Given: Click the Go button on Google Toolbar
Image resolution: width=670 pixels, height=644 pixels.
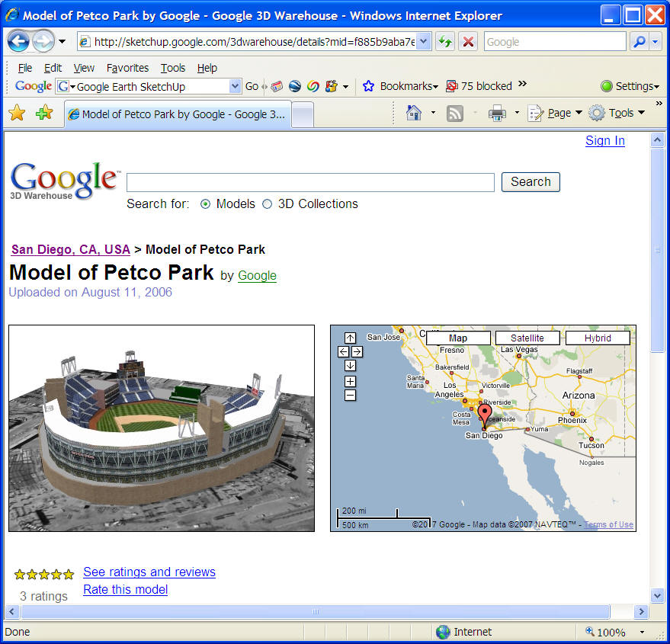Looking at the screenshot, I should (x=252, y=86).
